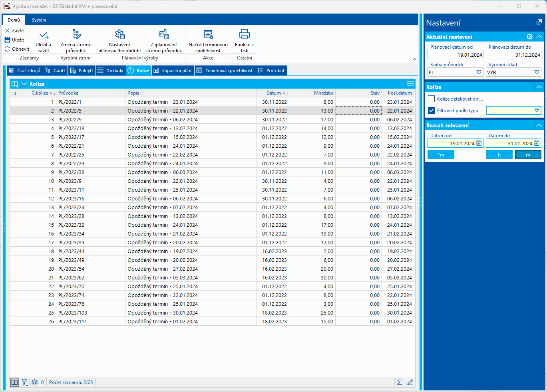
Task: Click the sum sigma icon in status bar
Action: point(399,382)
